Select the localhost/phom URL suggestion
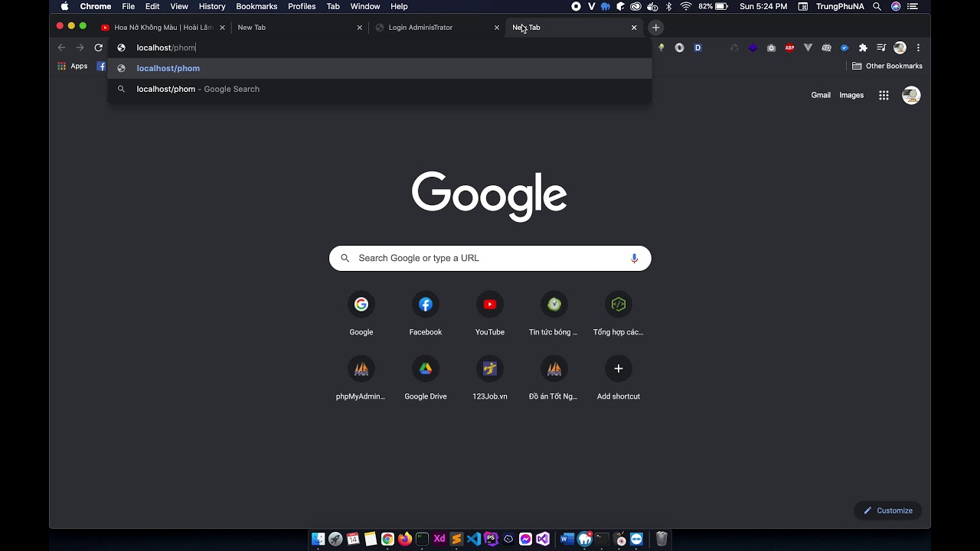980x551 pixels. [x=380, y=68]
